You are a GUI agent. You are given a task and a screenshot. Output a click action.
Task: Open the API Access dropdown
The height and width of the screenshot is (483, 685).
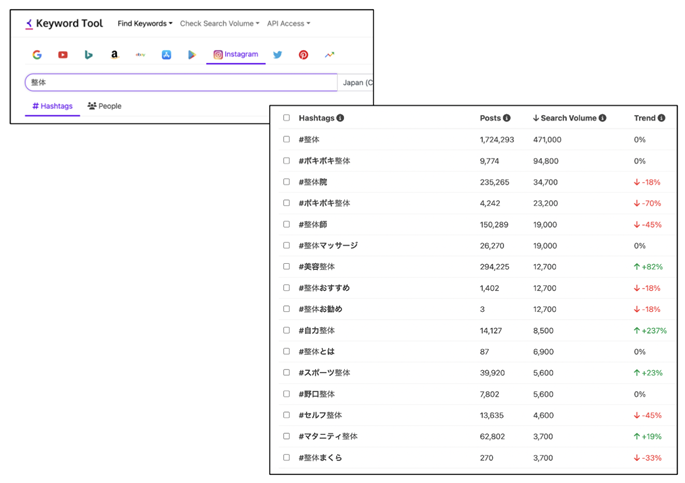tap(289, 24)
